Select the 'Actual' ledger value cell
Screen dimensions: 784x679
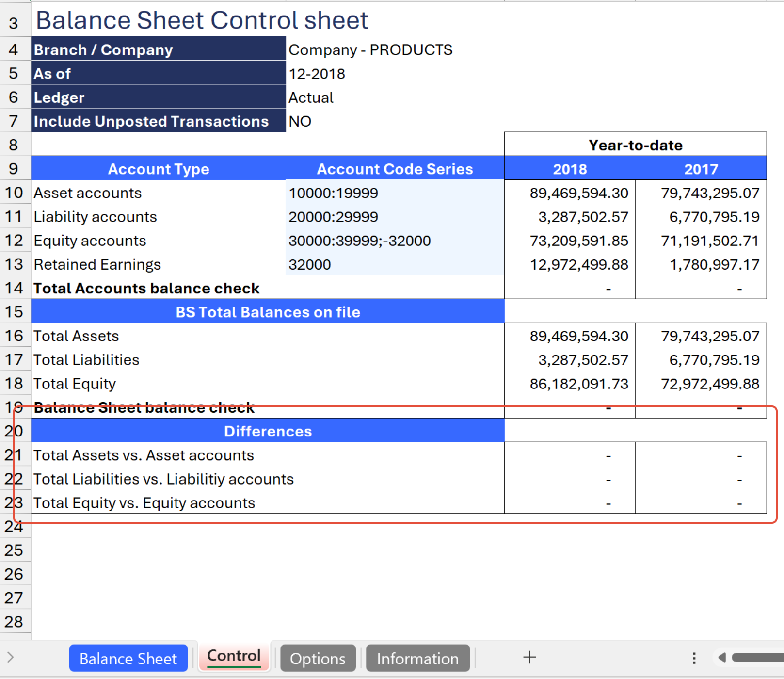click(395, 97)
